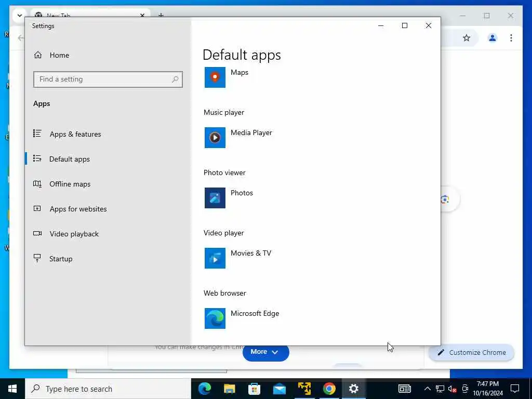Open the Chrome profile avatar
This screenshot has width=532, height=399.
pyautogui.click(x=493, y=37)
